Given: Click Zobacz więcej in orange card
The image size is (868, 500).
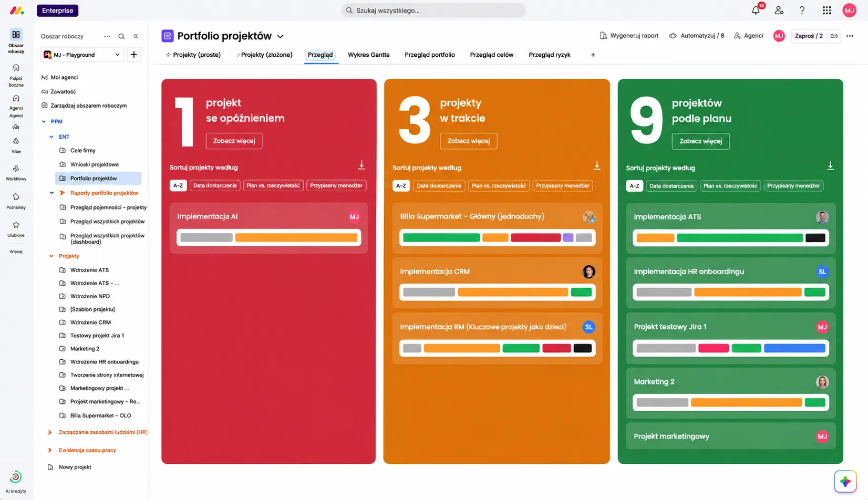Looking at the screenshot, I should click(468, 141).
